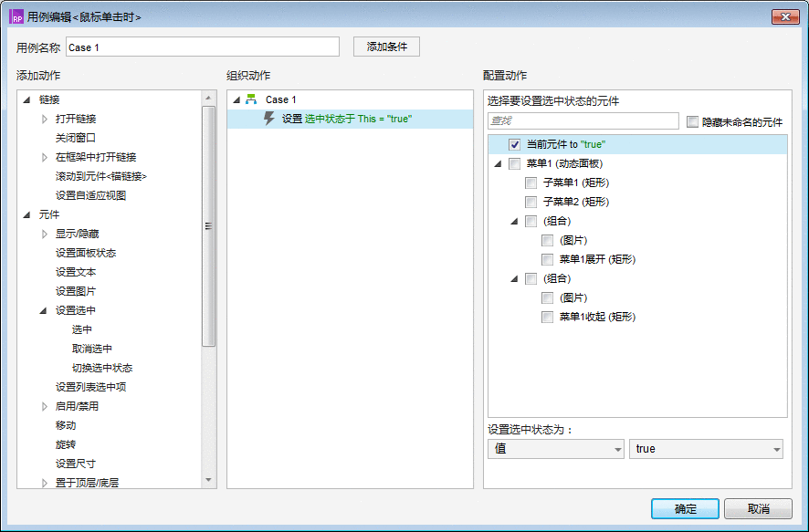Expand the second (组合) node above 菜单1收起
Image resolution: width=809 pixels, height=532 pixels.
pos(514,279)
